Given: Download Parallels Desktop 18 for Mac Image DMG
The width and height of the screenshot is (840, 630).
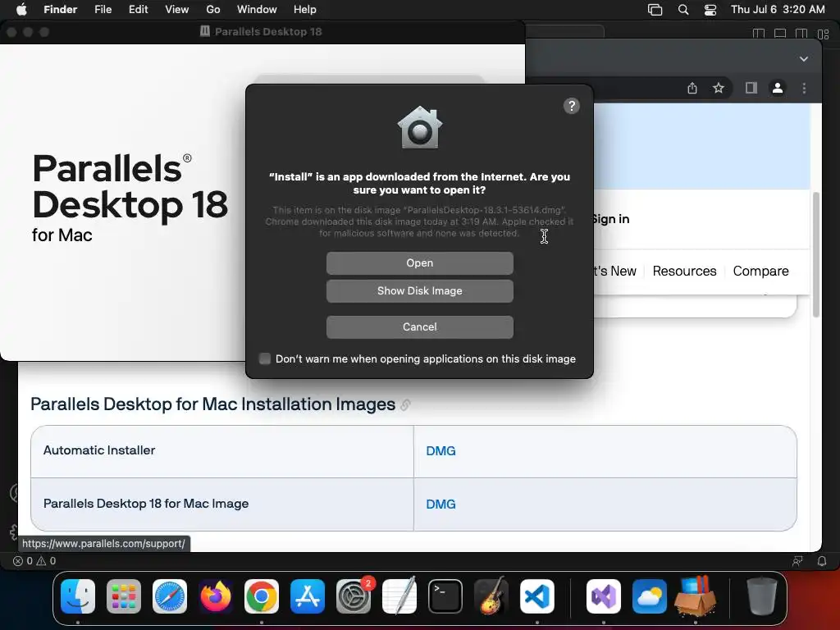Looking at the screenshot, I should 441,504.
